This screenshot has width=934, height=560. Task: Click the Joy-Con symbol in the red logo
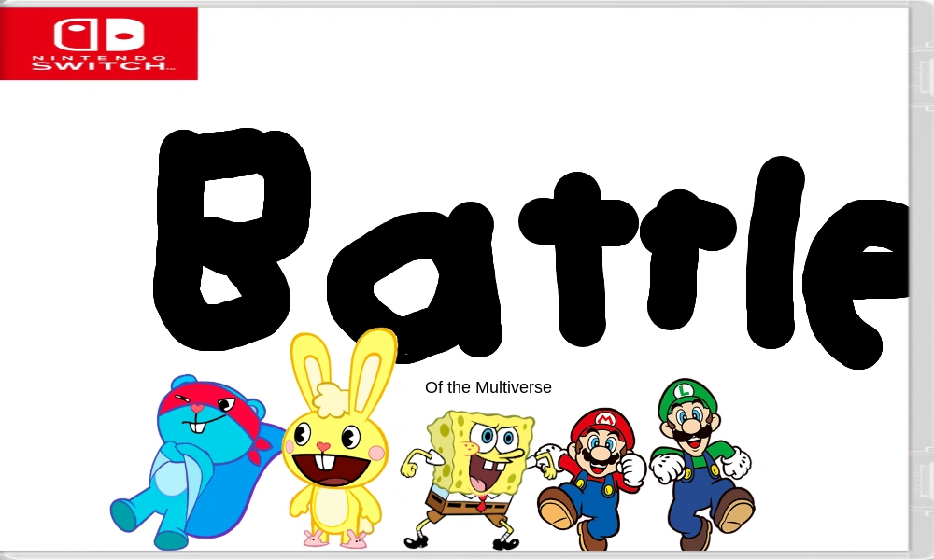[98, 34]
